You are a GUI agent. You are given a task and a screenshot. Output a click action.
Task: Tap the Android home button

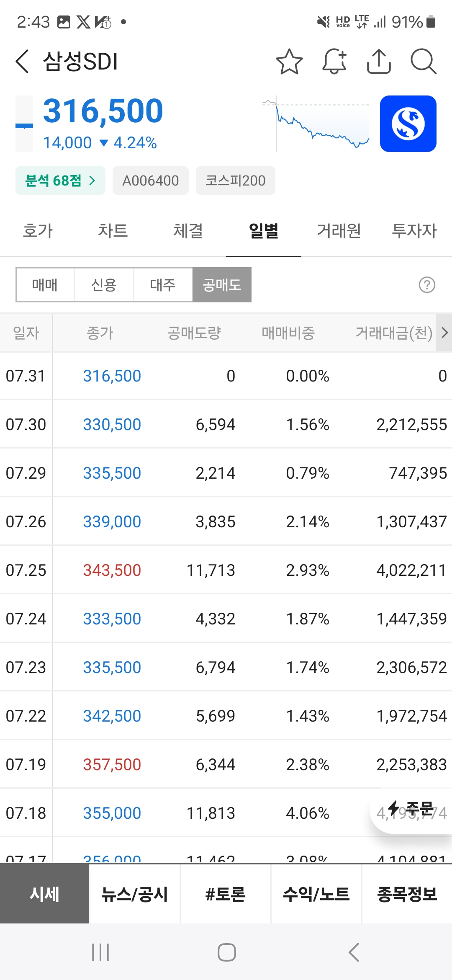click(x=226, y=952)
